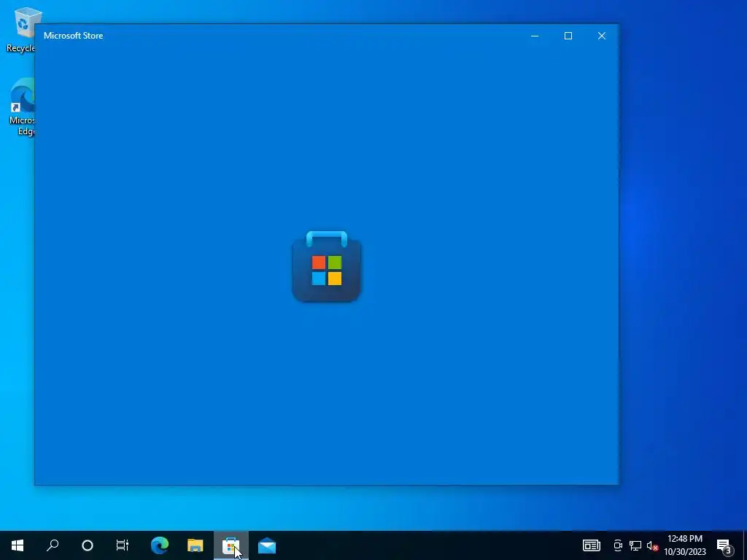Maximize the Microsoft Store window
Screen dimensions: 747x560
point(568,36)
